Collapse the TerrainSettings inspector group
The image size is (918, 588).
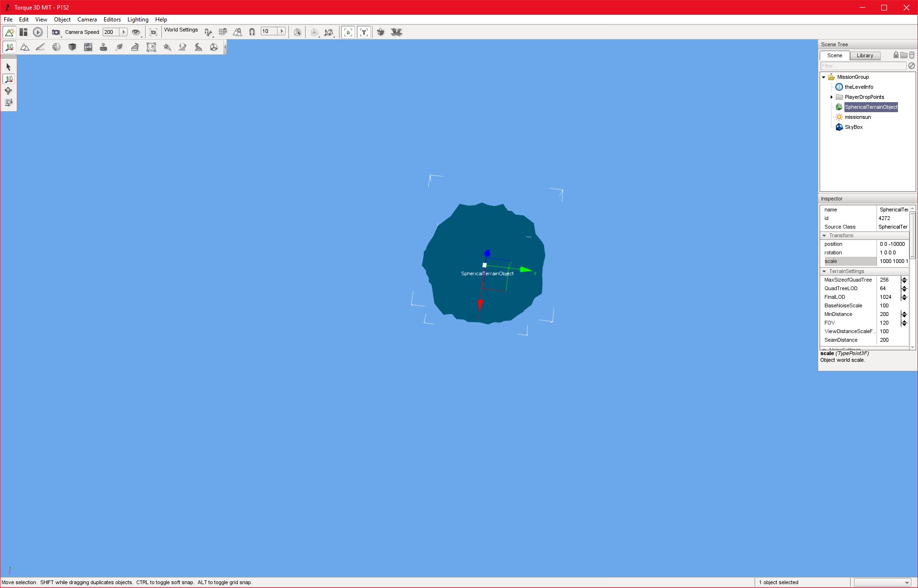pos(824,271)
